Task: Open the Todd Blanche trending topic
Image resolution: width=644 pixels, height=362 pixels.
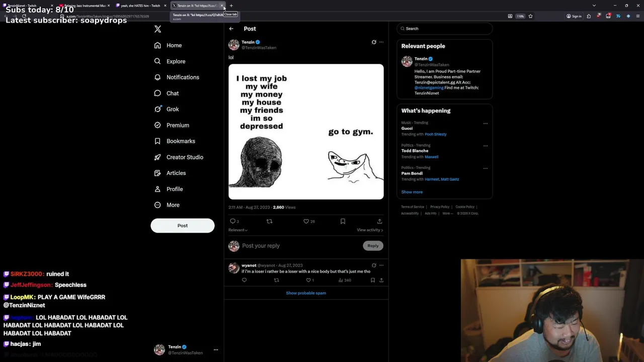Action: click(x=415, y=151)
